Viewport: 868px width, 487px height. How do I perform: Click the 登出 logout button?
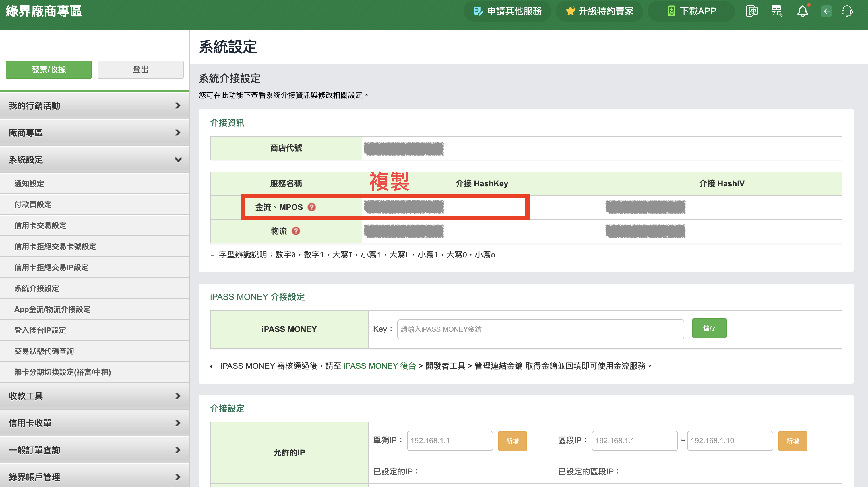(x=140, y=70)
